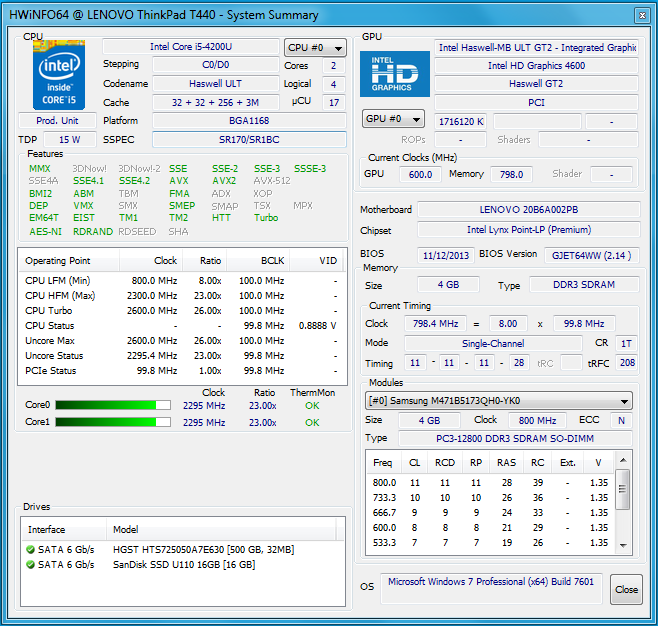Click the 533.3 frequency row

coord(491,543)
